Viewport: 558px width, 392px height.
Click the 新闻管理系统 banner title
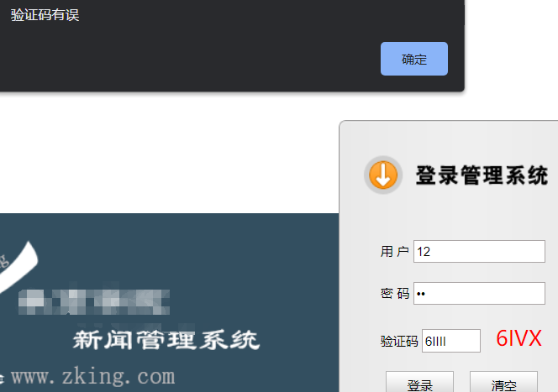click(x=166, y=340)
